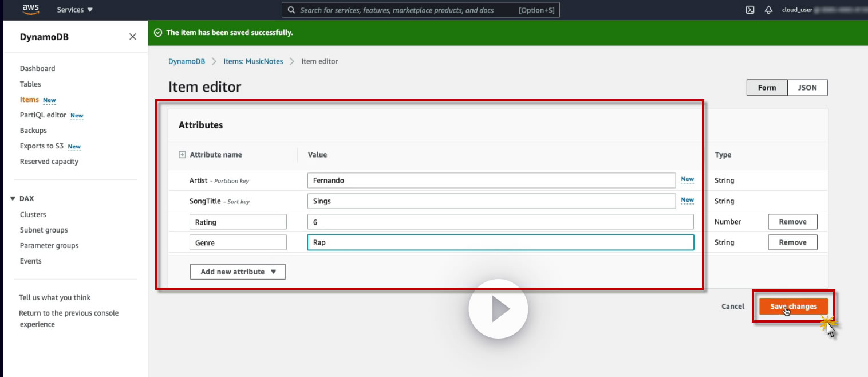Click the New badge next to PartiQL editor
This screenshot has height=377, width=868.
click(x=77, y=116)
